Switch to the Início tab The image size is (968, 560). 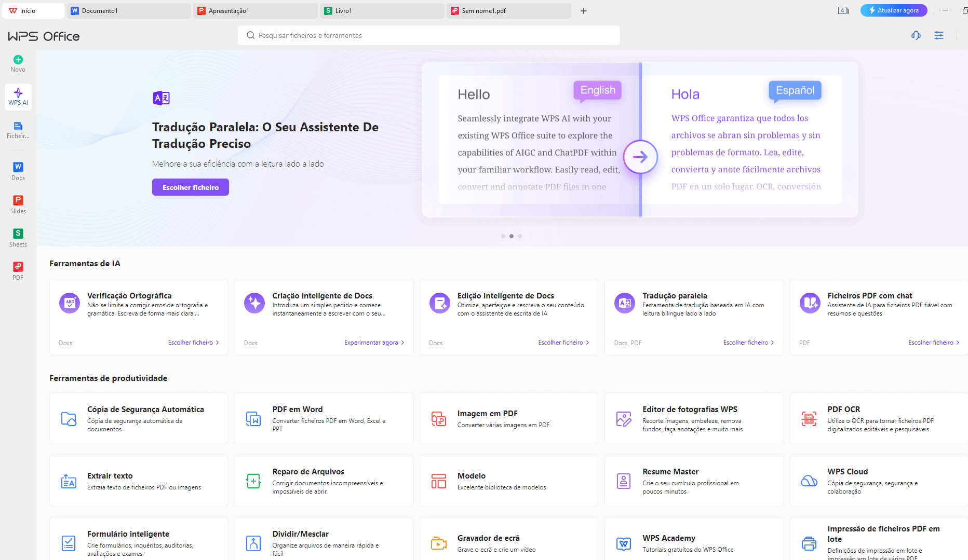33,11
